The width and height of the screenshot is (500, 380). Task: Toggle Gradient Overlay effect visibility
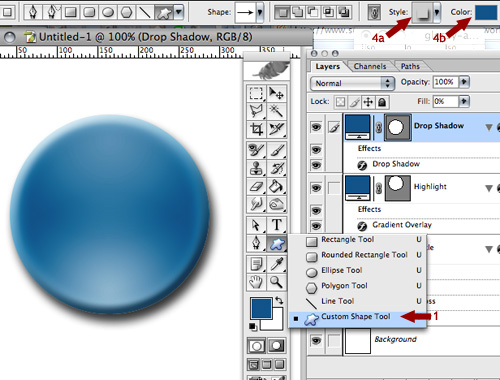coord(316,225)
